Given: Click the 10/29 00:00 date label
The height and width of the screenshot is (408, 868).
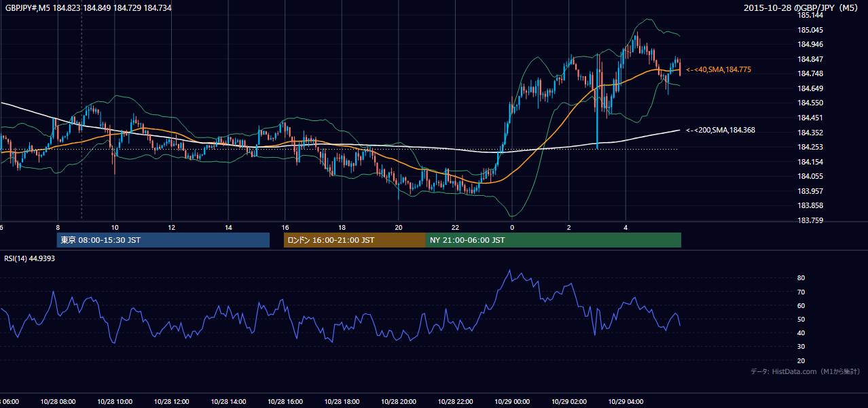Looking at the screenshot, I should (x=512, y=401).
